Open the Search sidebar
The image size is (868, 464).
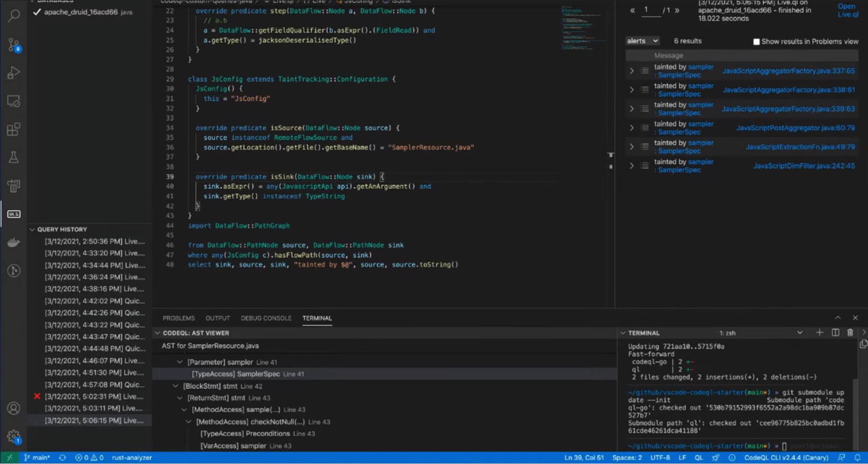[x=13, y=16]
